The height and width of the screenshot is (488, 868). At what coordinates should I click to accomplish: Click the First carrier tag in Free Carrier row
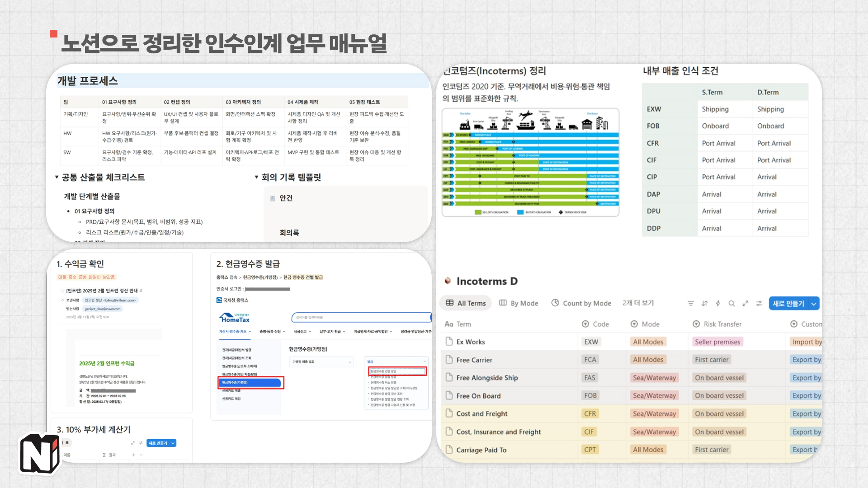click(712, 360)
